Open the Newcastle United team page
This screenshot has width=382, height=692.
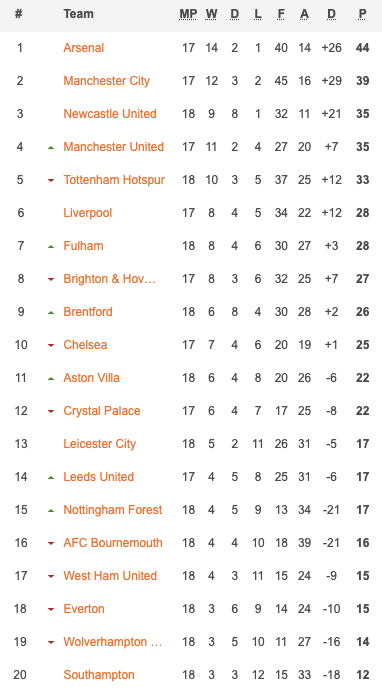(110, 114)
